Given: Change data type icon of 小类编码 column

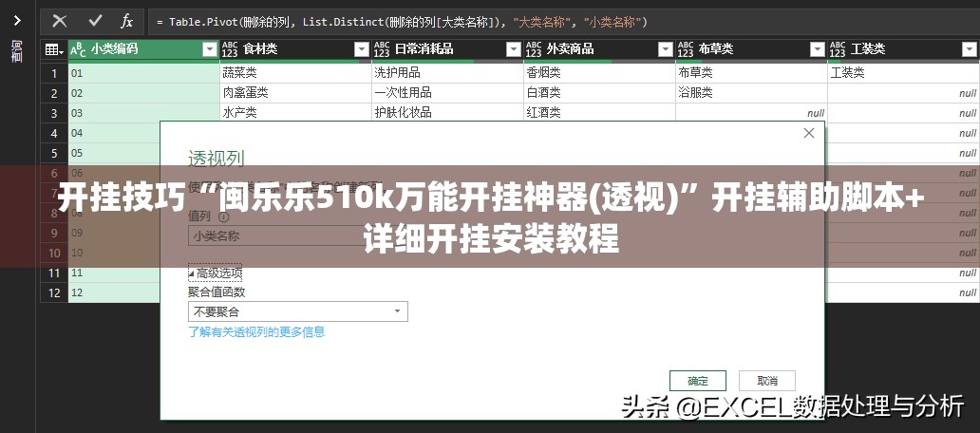Looking at the screenshot, I should pyautogui.click(x=78, y=49).
